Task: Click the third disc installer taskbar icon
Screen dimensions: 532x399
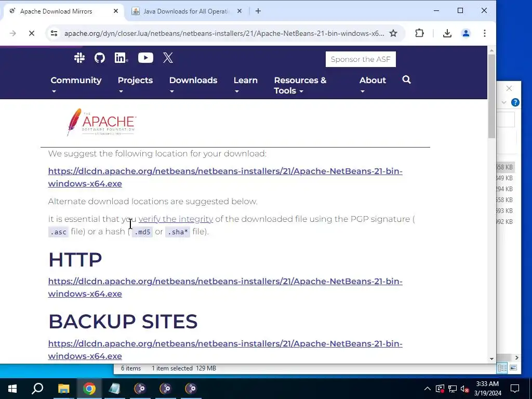Action: (191, 389)
